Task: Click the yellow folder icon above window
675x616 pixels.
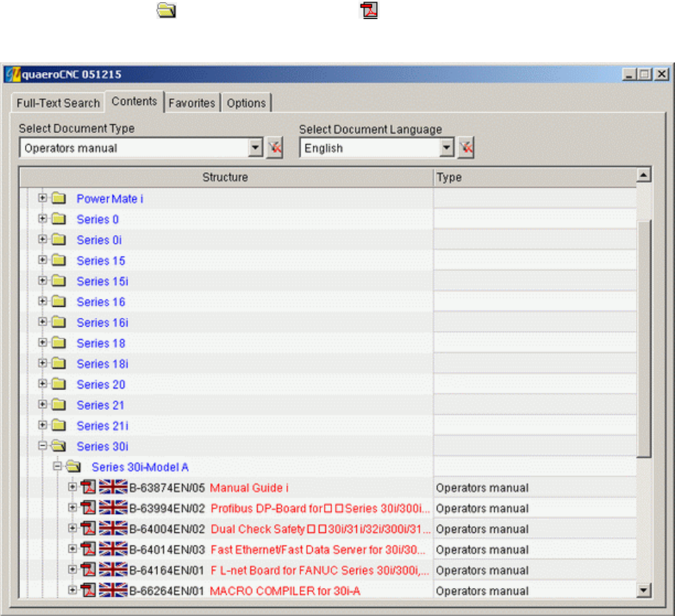Action: click(166, 10)
